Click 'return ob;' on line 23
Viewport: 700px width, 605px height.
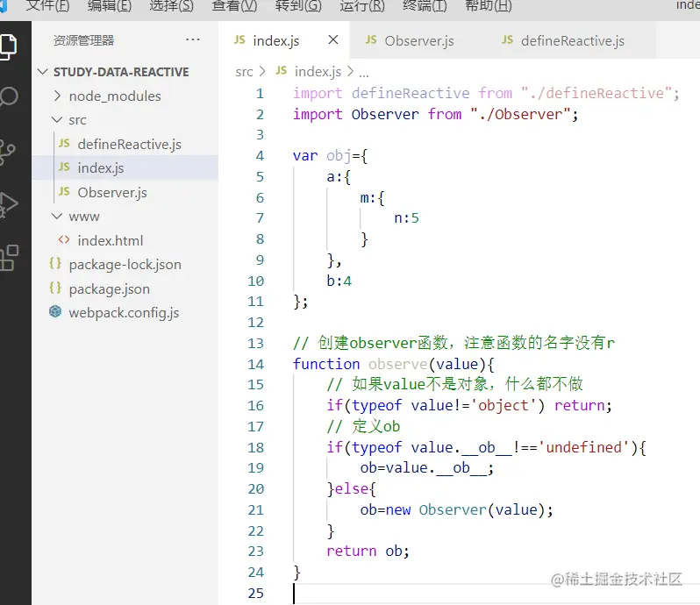click(368, 551)
